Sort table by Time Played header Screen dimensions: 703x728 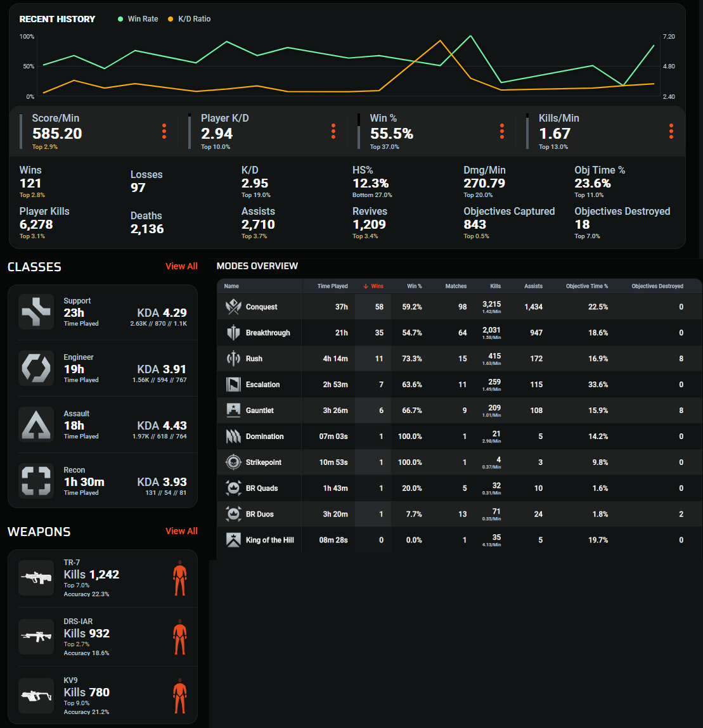(x=332, y=286)
